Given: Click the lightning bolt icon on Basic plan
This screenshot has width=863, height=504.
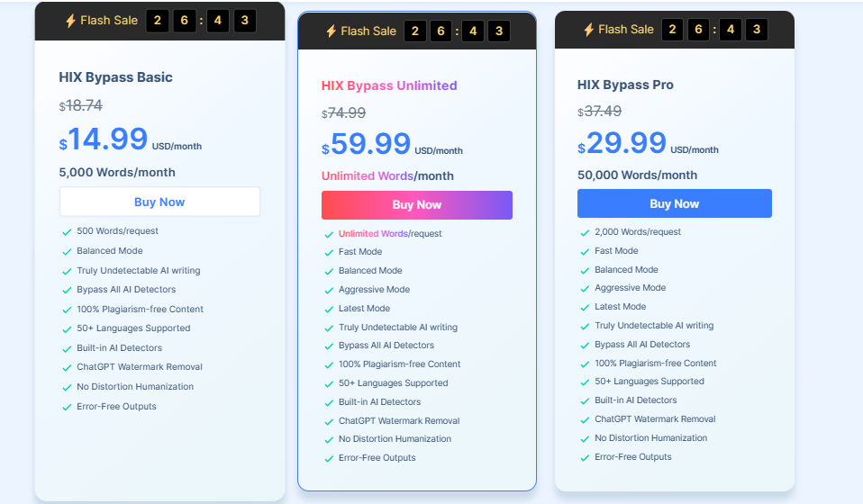Looking at the screenshot, I should point(70,21).
